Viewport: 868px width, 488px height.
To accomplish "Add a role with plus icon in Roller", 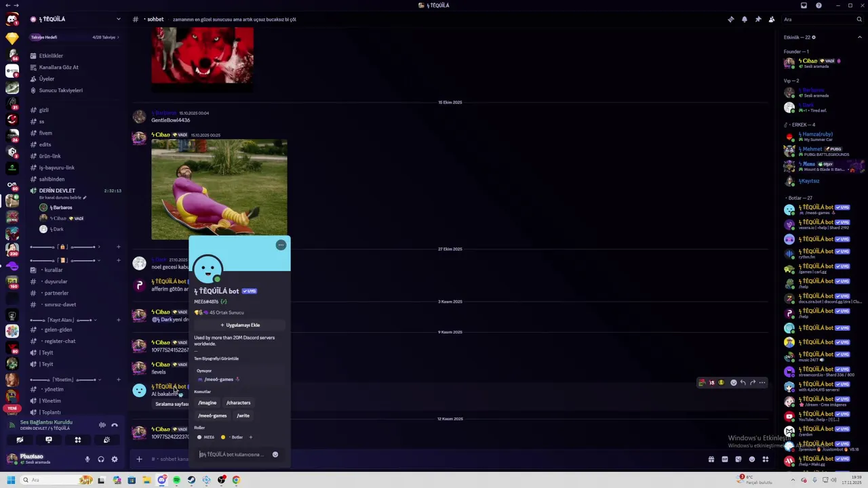I will tap(250, 437).
